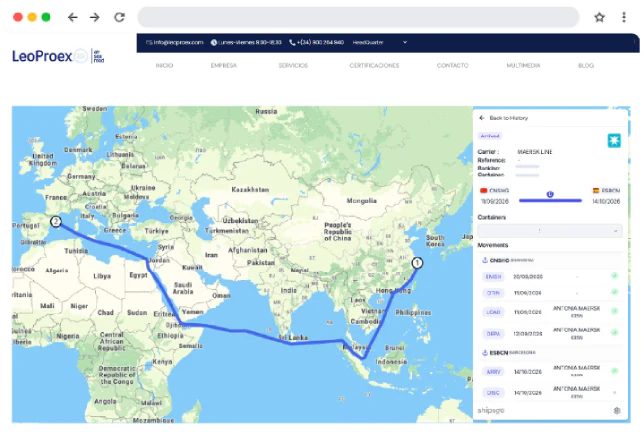Click the green check on the DEPA row
Image resolution: width=644 pixels, height=443 pixels.
(x=614, y=332)
